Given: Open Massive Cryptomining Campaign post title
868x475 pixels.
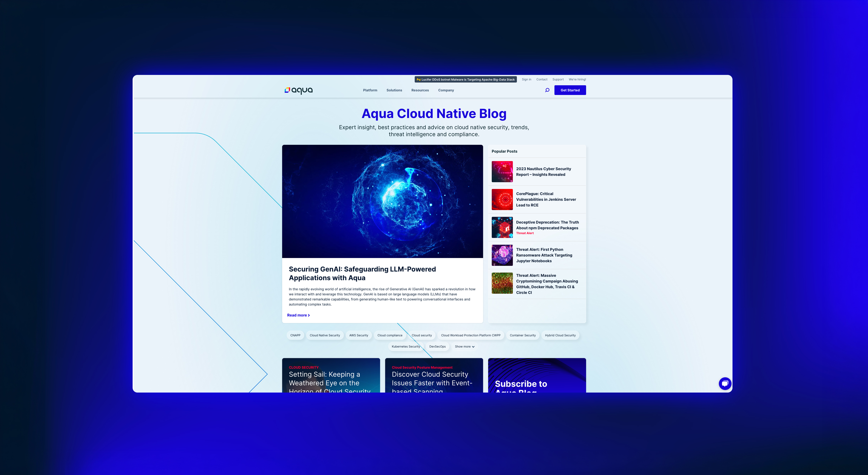Looking at the screenshot, I should coord(547,284).
